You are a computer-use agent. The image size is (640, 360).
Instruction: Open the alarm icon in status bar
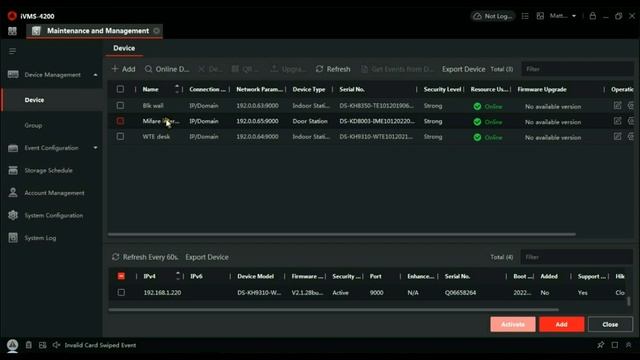[x=12, y=345]
